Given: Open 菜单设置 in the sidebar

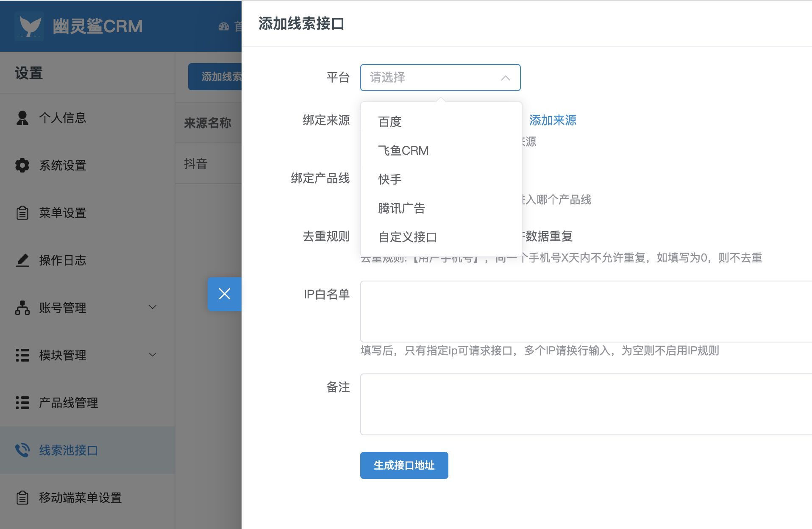Looking at the screenshot, I should (87, 213).
